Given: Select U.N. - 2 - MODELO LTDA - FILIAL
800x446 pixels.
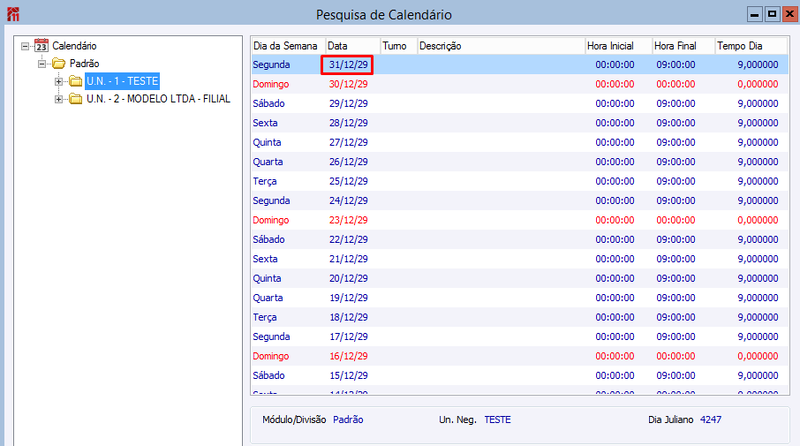Looking at the screenshot, I should pyautogui.click(x=158, y=99).
